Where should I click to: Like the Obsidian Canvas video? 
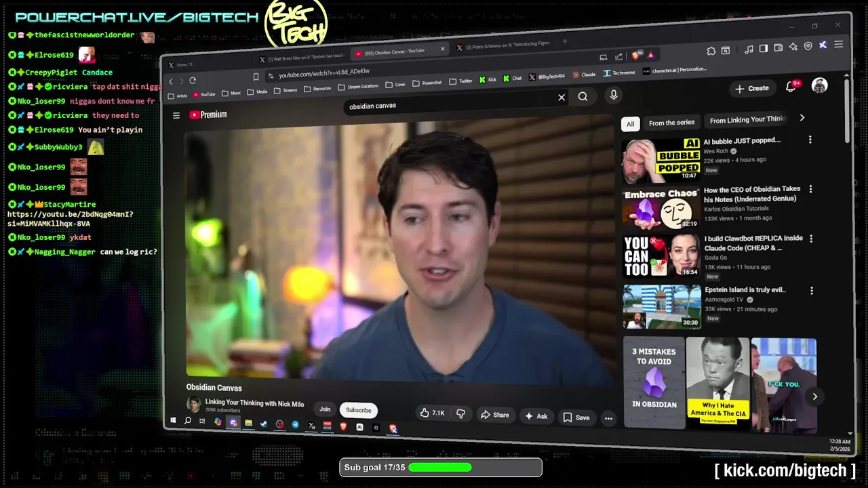[431, 413]
